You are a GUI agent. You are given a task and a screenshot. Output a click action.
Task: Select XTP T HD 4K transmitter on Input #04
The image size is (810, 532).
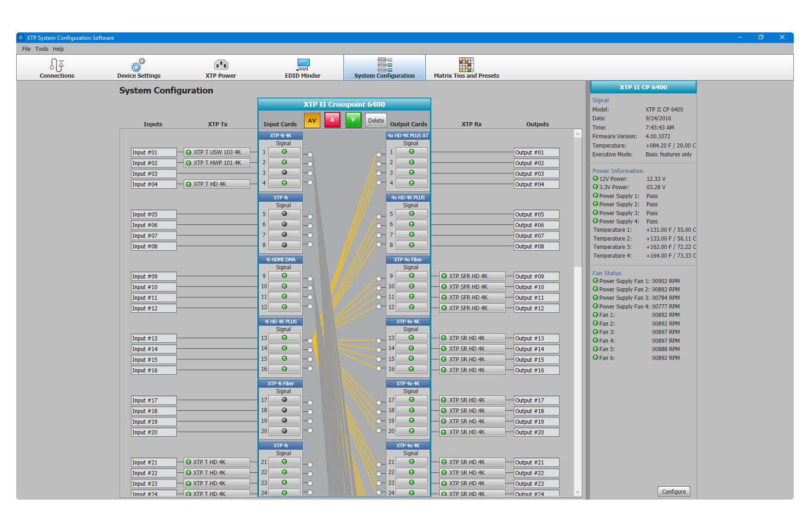tap(217, 184)
